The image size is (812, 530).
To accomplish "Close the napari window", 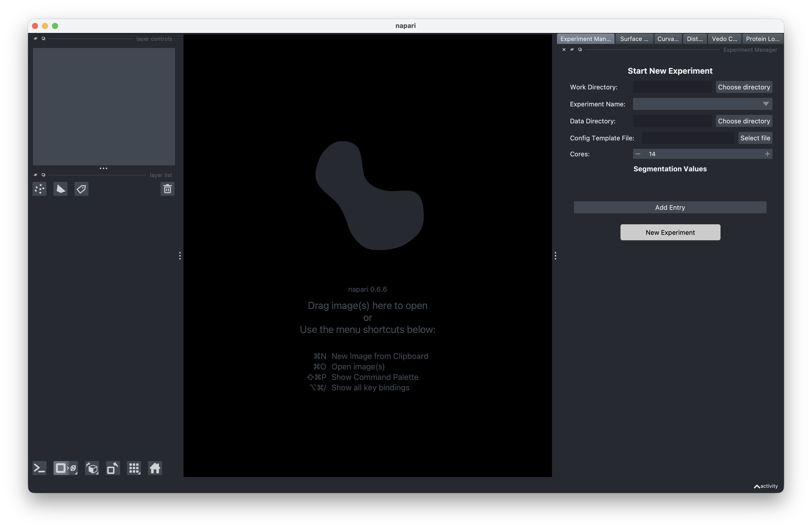I will [x=35, y=26].
